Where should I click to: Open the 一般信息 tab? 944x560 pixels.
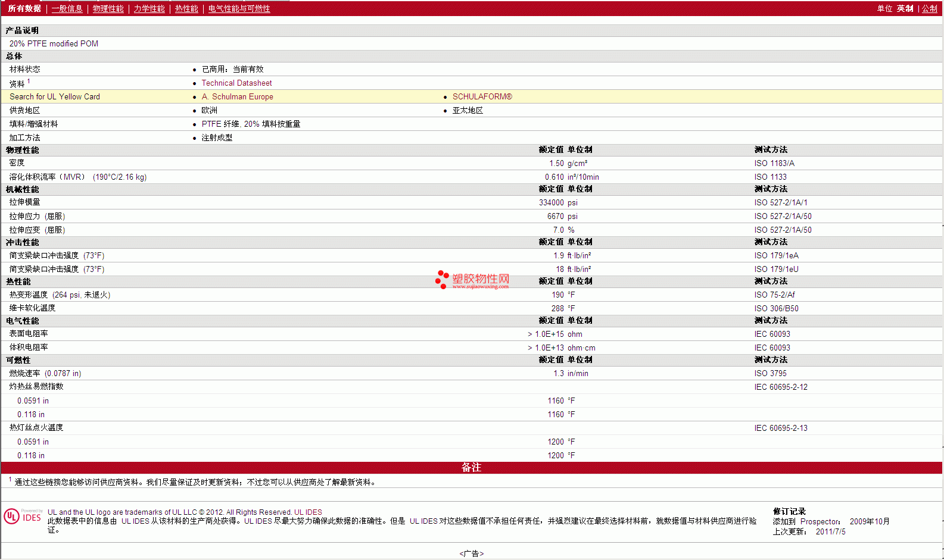[67, 8]
